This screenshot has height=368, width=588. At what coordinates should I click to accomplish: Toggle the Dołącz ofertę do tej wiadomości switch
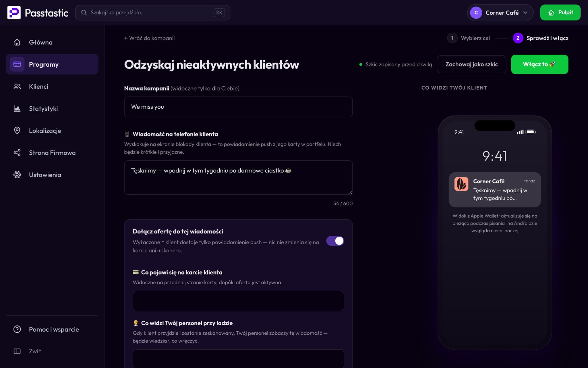pos(335,241)
